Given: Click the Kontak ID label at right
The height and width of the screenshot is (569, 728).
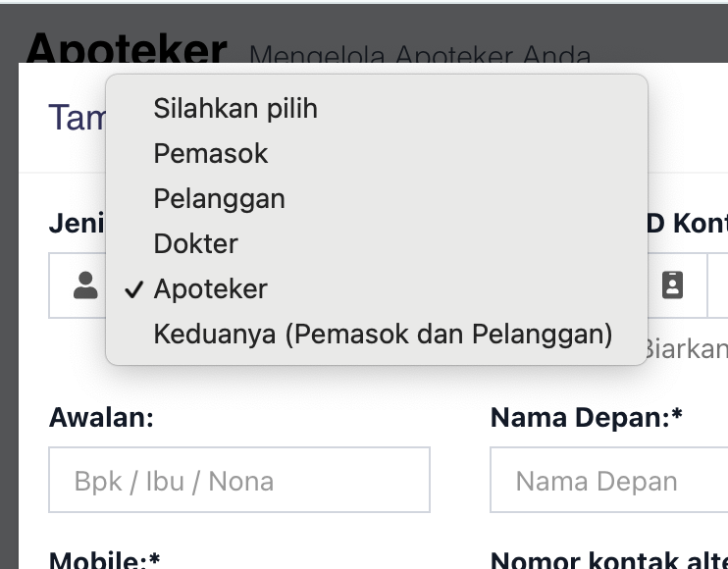Looking at the screenshot, I should click(x=687, y=224).
